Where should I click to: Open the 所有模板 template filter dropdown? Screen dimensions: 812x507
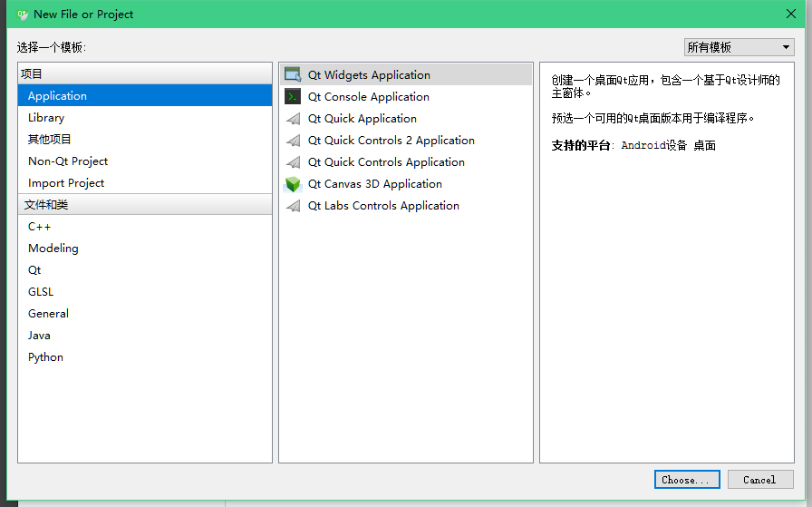pyautogui.click(x=739, y=47)
